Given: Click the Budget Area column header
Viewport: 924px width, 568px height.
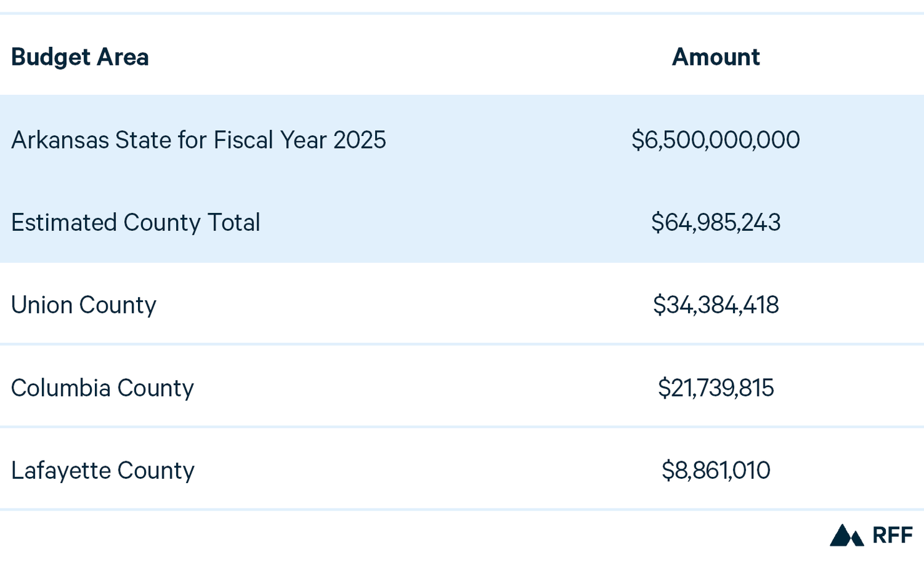Looking at the screenshot, I should click(x=80, y=57).
